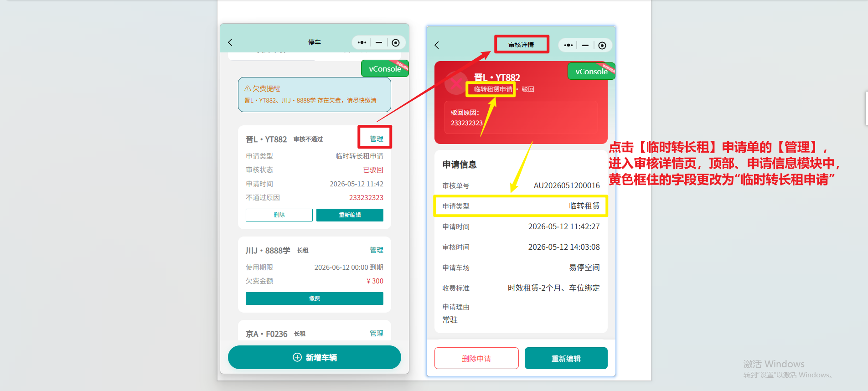Close the 停车 mini program with target icon
The image size is (868, 391).
point(396,42)
